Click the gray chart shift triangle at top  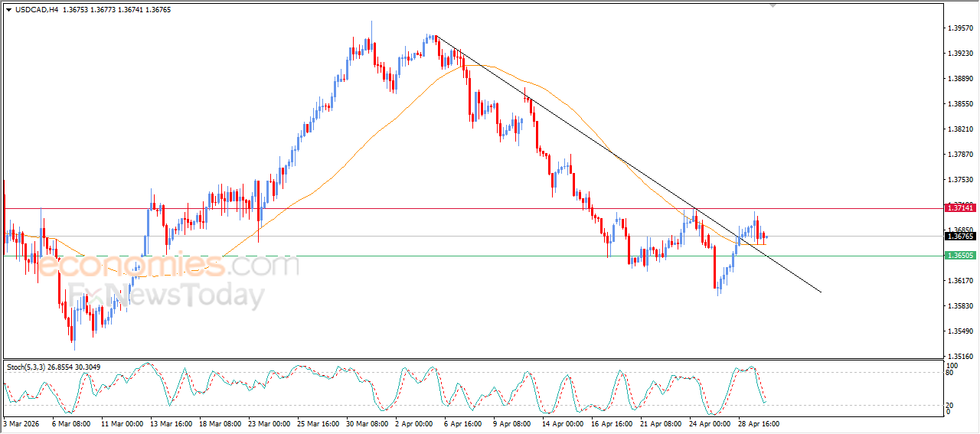773,5
